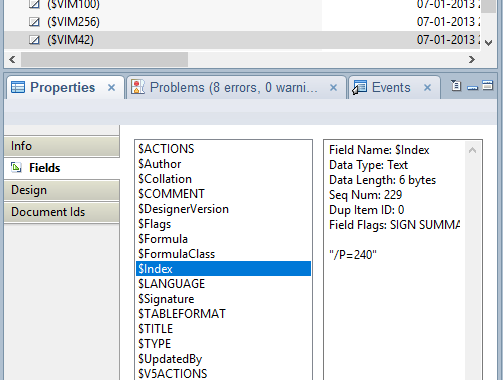Select the $UpdatedBy field
503x380 pixels.
223,359
